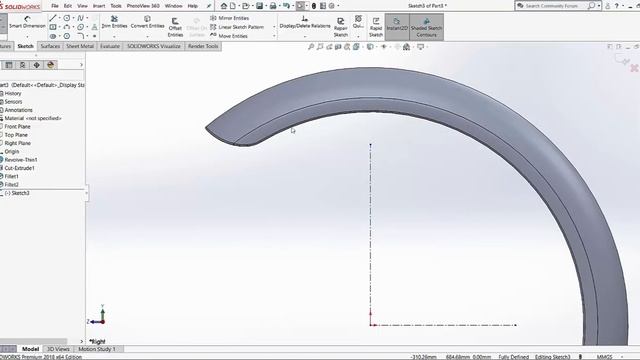640x360 pixels.
Task: Run the Repair Sketch tool
Action: [340, 27]
